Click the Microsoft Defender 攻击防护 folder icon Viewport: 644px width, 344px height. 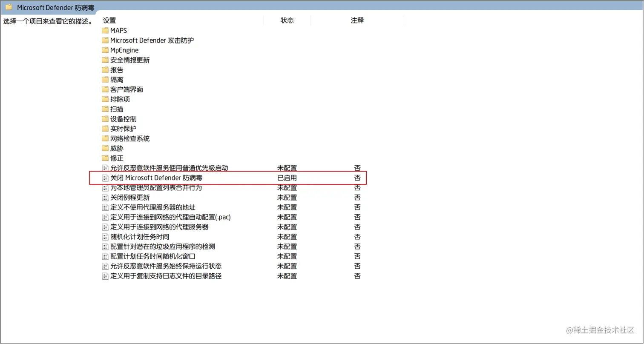(105, 40)
